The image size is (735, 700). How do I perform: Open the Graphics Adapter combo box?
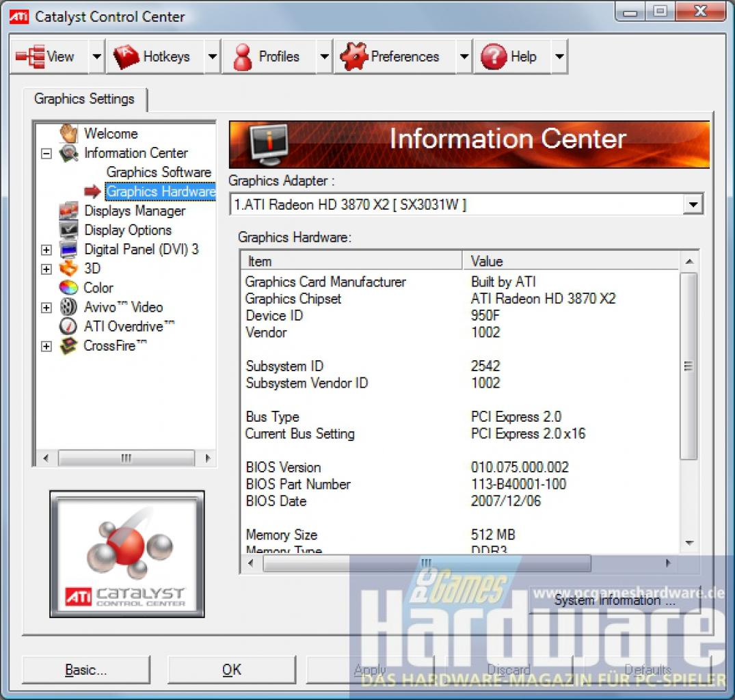466,205
